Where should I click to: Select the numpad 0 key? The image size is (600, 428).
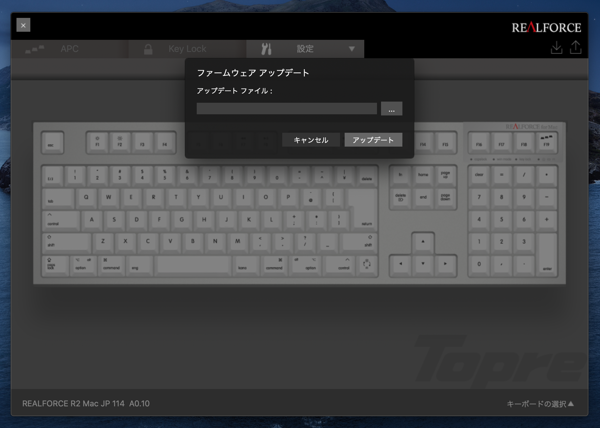(x=479, y=265)
